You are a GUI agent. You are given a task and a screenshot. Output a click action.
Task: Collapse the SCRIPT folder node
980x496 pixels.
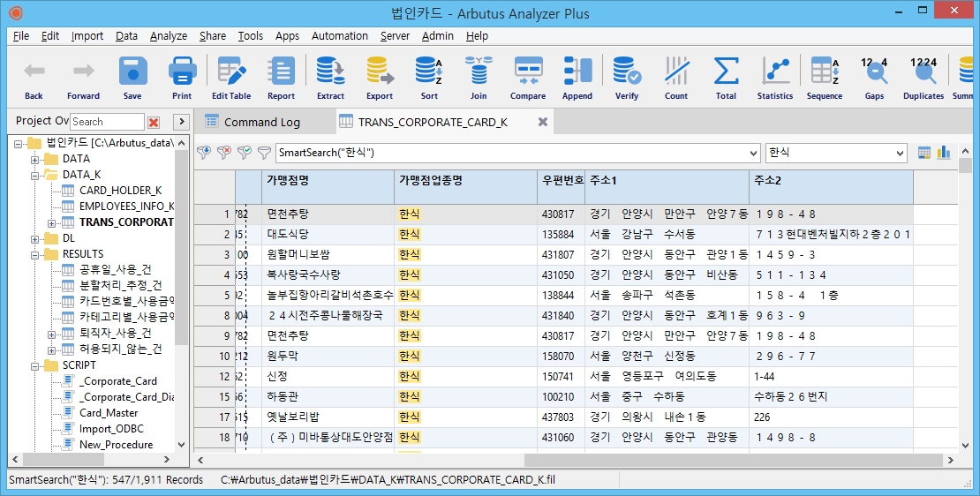[x=34, y=365]
